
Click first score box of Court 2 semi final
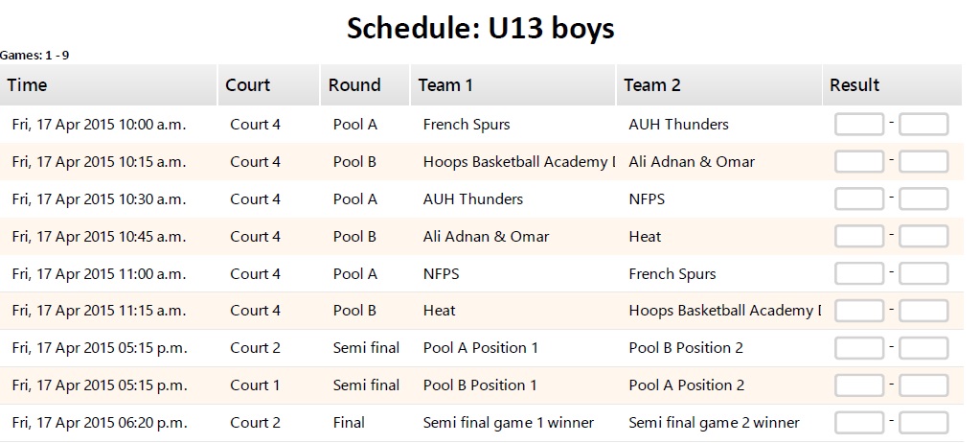tap(859, 348)
